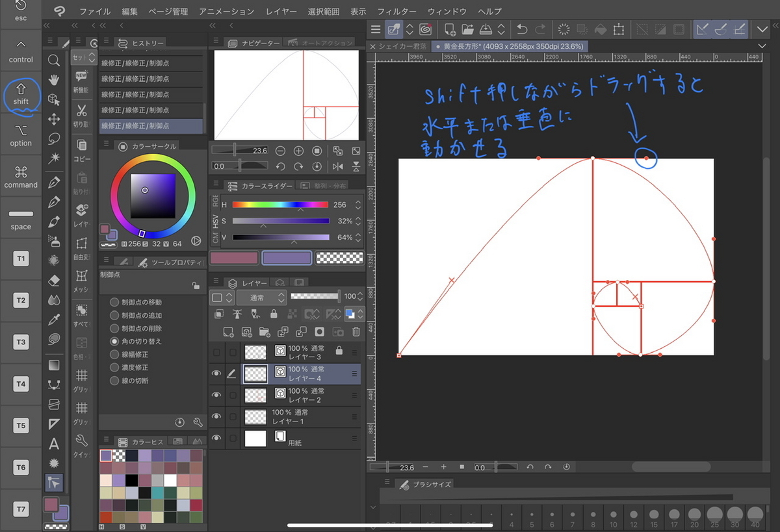The image size is (780, 532).
Task: Select レイヤー 1 row in layer list
Action: 285,416
